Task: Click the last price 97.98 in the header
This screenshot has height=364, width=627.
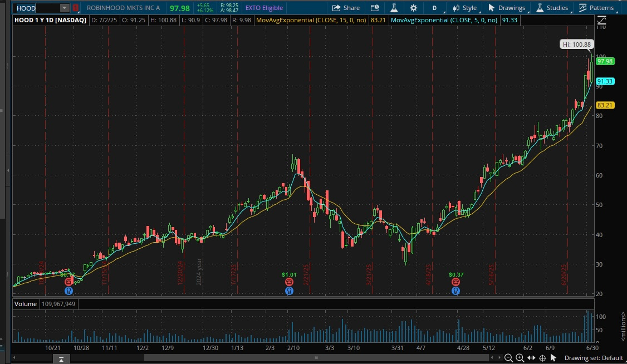Action: [179, 8]
